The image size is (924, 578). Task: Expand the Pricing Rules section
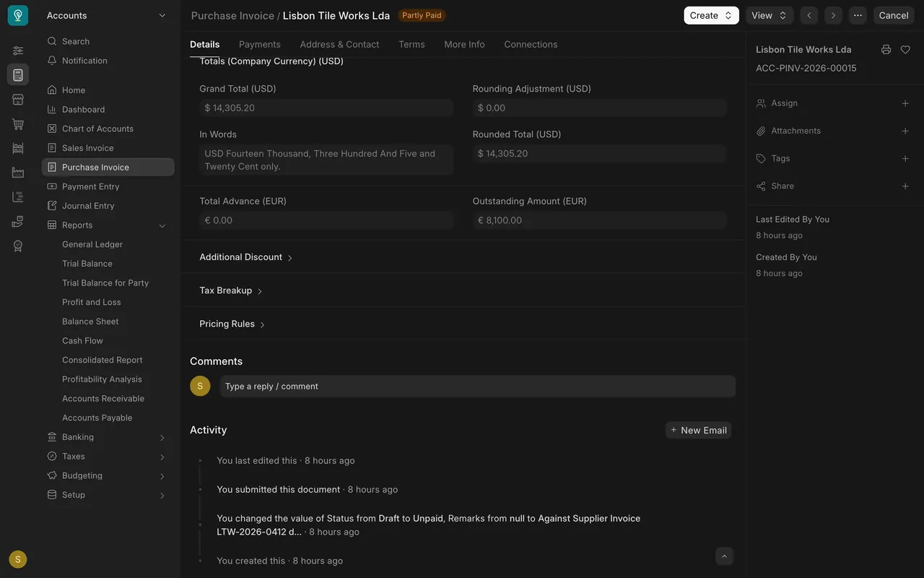232,324
